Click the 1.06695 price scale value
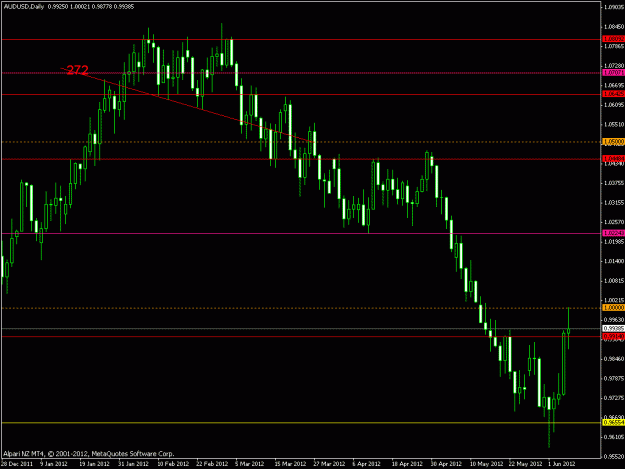625x469 pixels. click(614, 85)
